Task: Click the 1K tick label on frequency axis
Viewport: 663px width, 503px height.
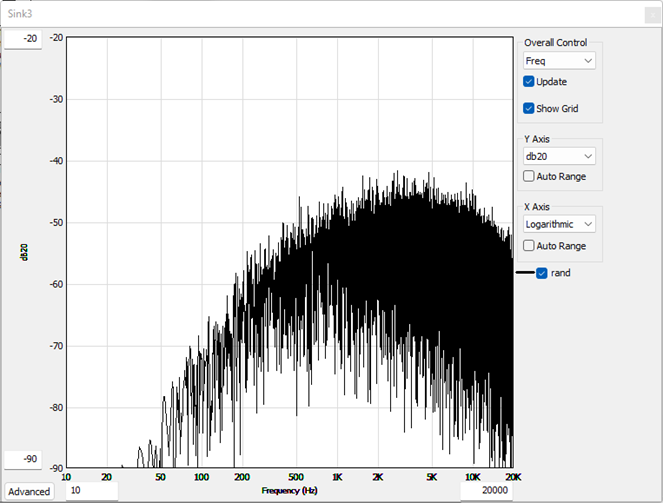Action: [x=337, y=477]
